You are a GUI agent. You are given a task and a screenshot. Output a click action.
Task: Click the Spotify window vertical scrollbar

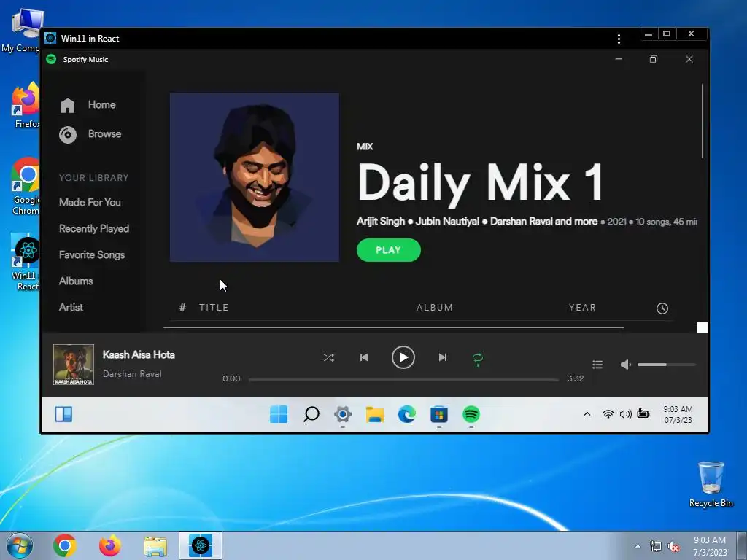pyautogui.click(x=703, y=122)
